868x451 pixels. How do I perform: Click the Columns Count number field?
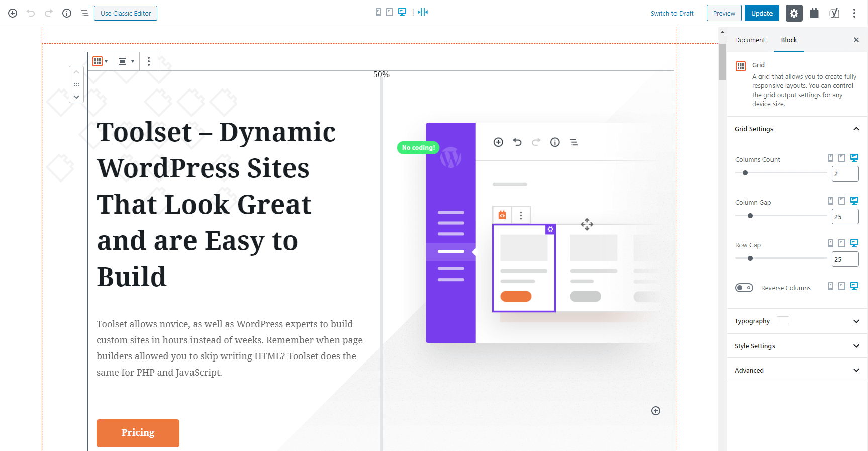click(845, 174)
